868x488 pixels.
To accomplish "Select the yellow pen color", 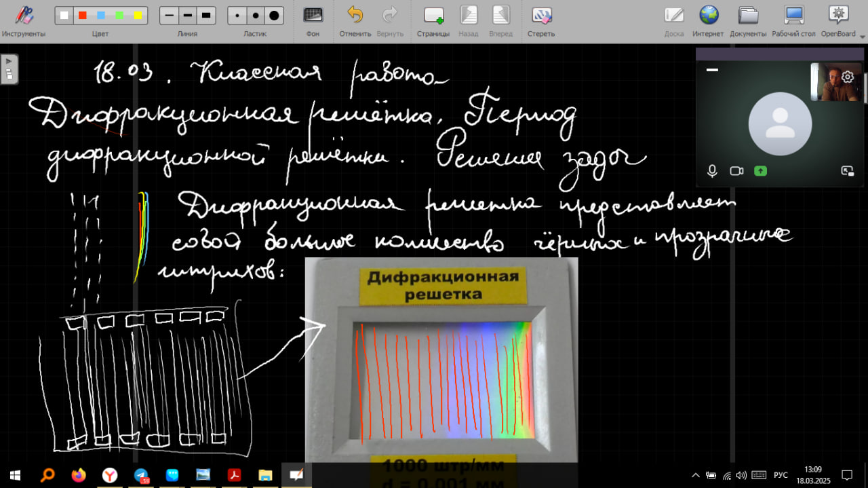I will (138, 15).
